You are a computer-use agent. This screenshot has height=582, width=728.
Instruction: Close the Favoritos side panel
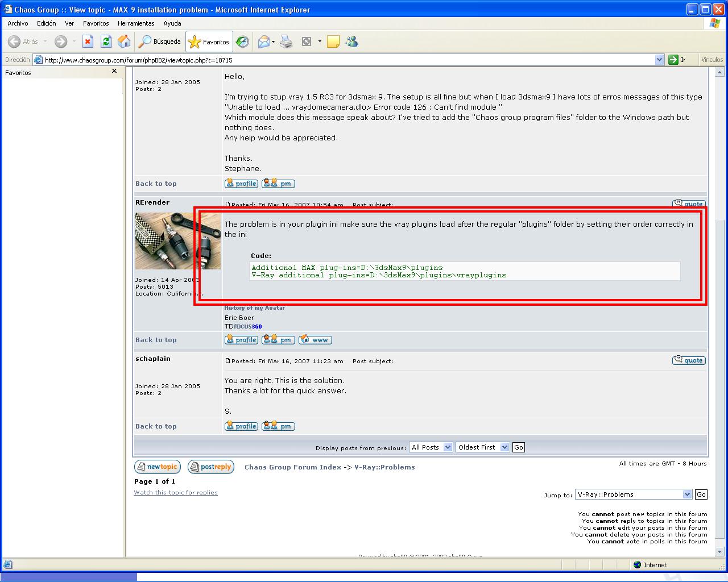tap(114, 71)
